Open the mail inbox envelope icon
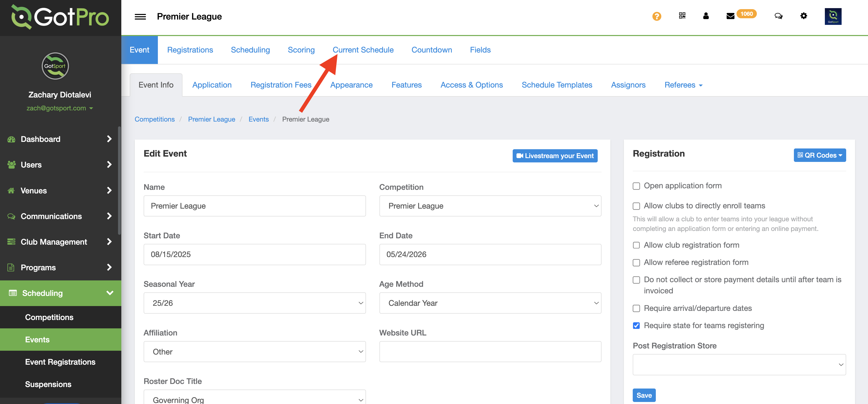Viewport: 868px width, 404px height. tap(730, 16)
